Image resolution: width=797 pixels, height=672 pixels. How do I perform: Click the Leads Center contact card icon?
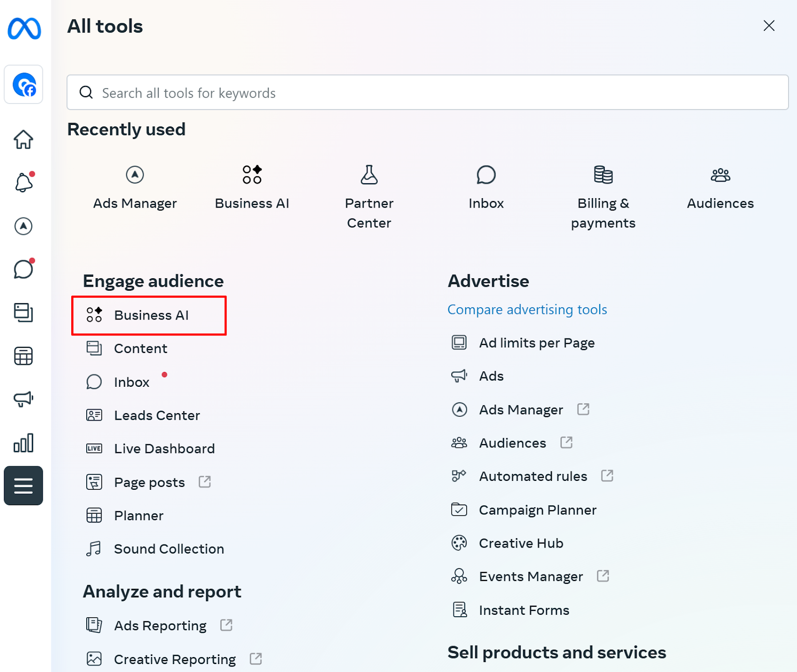(94, 415)
